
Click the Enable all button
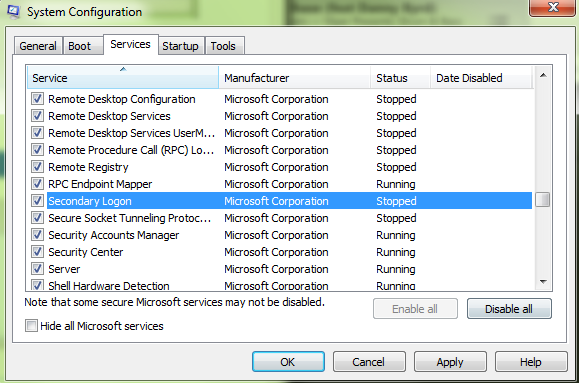pyautogui.click(x=415, y=308)
